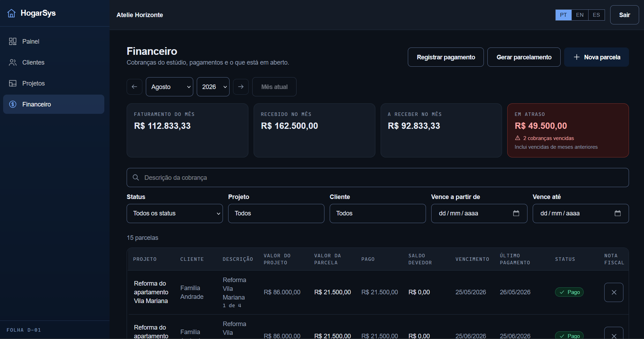Click the X nota fiscal icon for 25/06/2026 row
This screenshot has height=339, width=644.
tap(614, 333)
